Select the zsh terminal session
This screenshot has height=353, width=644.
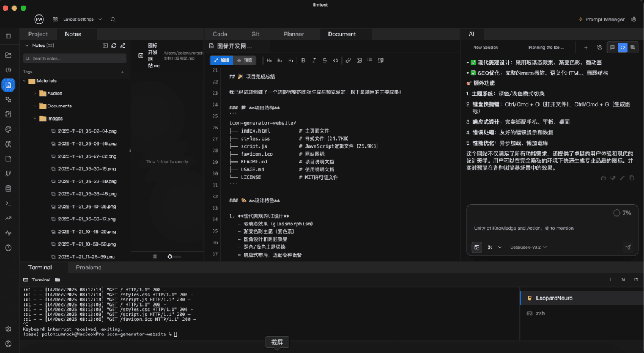tap(582, 313)
